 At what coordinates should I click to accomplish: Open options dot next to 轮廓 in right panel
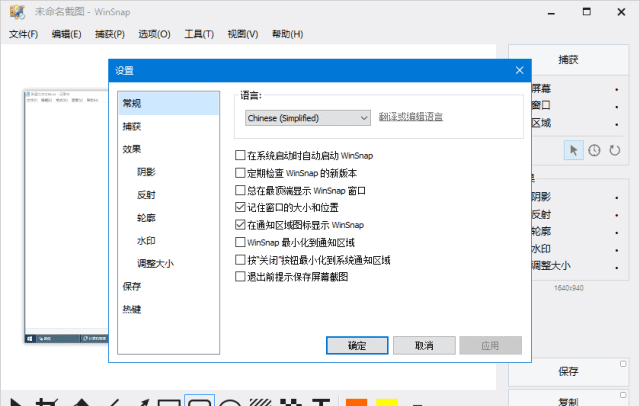click(617, 233)
